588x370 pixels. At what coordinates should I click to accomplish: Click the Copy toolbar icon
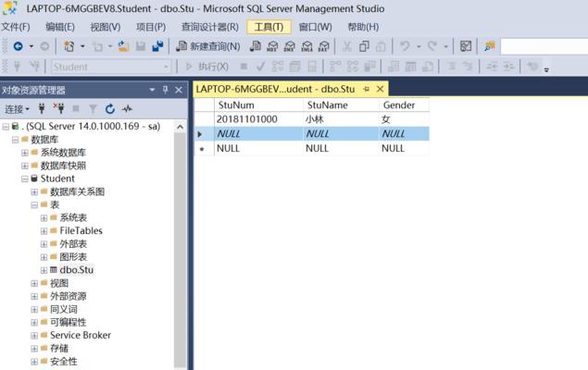(x=364, y=46)
